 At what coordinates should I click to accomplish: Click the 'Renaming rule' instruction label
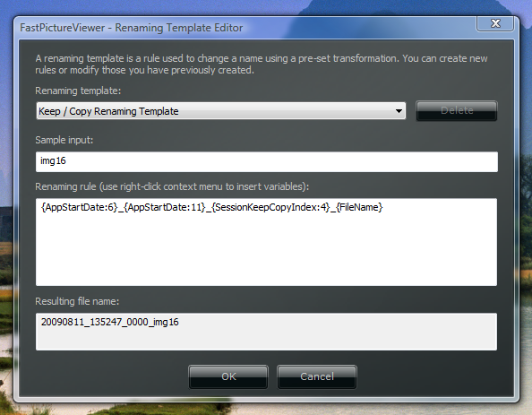[x=172, y=186]
